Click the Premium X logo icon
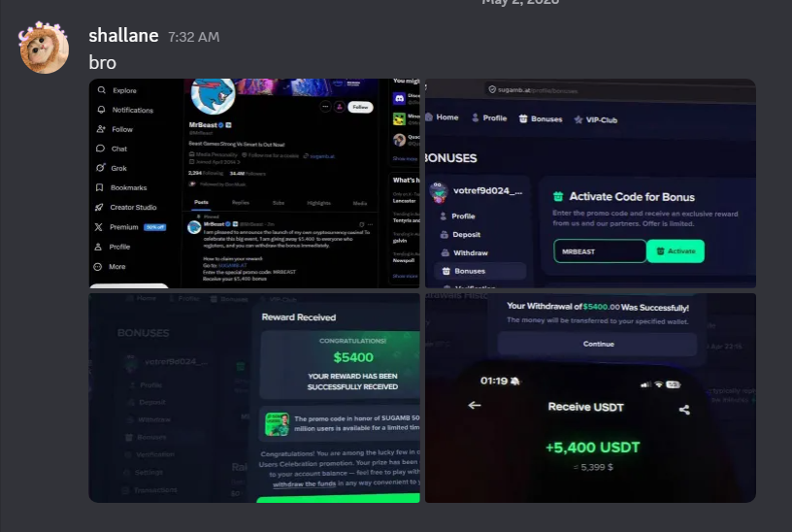Screen dimensions: 792x532 (98, 227)
